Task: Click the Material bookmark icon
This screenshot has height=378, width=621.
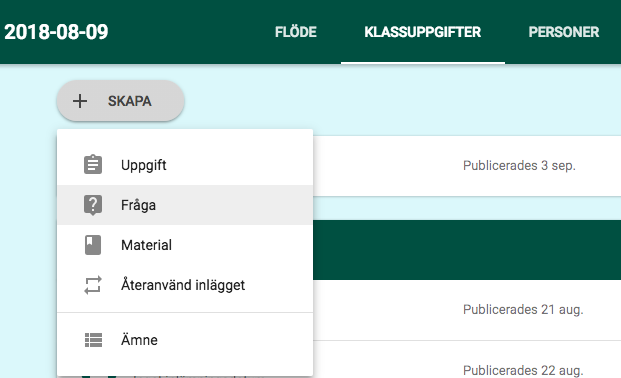Action: pyautogui.click(x=93, y=245)
